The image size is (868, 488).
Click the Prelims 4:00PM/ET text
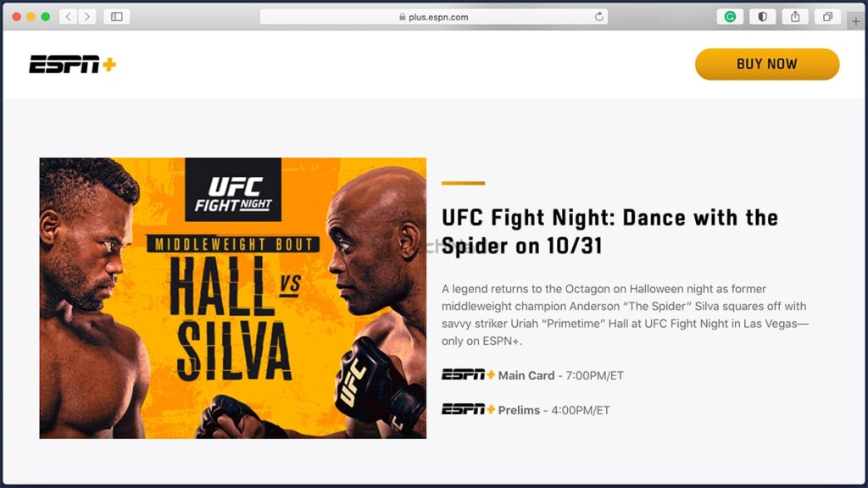554,410
